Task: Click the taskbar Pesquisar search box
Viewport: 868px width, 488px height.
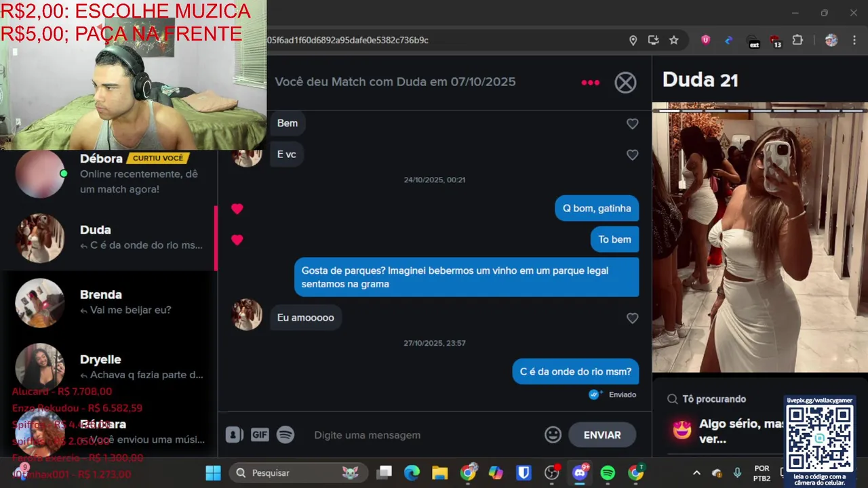Action: (298, 472)
